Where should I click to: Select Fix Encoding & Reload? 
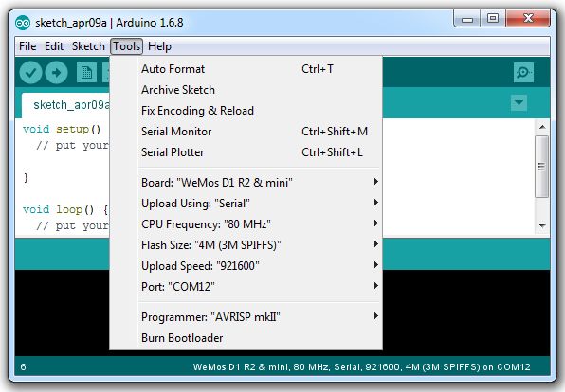point(246,111)
